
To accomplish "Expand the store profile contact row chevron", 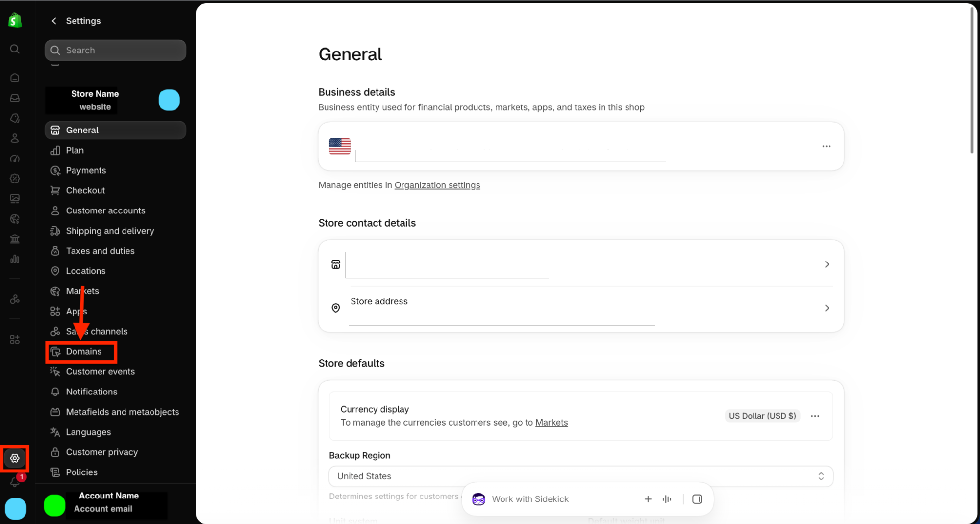I will [x=827, y=264].
